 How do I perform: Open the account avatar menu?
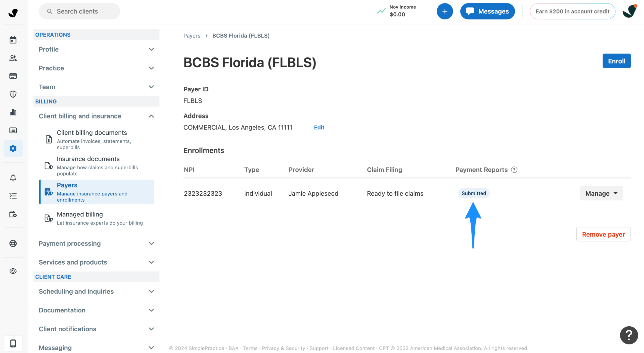tap(629, 11)
